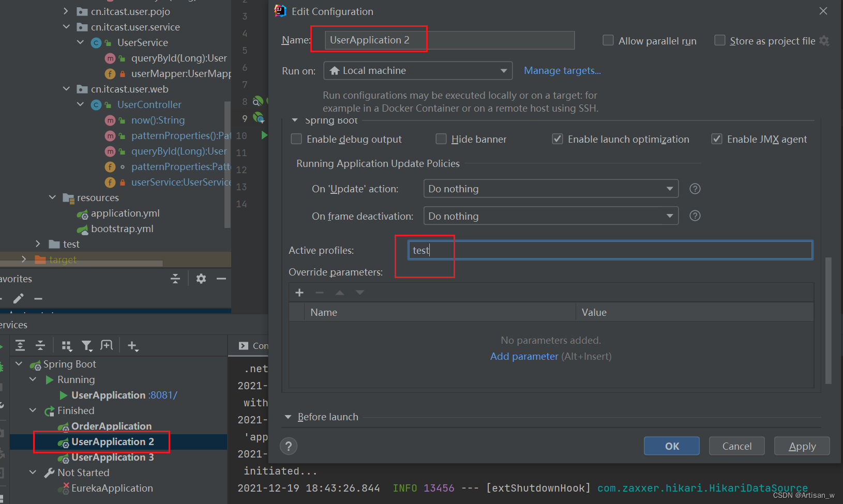
Task: Expand the cn.itcast.user.pojo package
Action: 66,11
